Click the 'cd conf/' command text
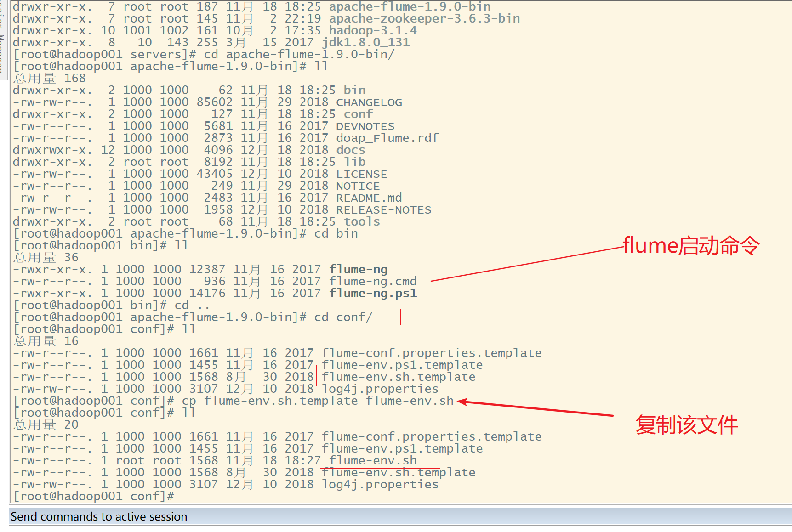 (343, 317)
